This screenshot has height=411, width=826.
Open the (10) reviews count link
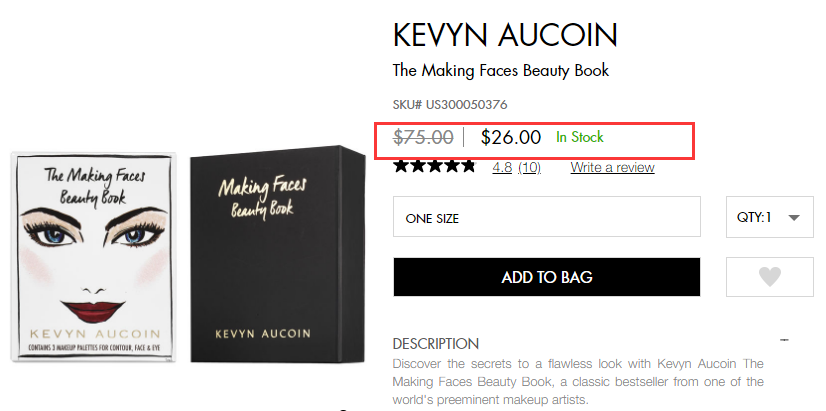[x=529, y=167]
